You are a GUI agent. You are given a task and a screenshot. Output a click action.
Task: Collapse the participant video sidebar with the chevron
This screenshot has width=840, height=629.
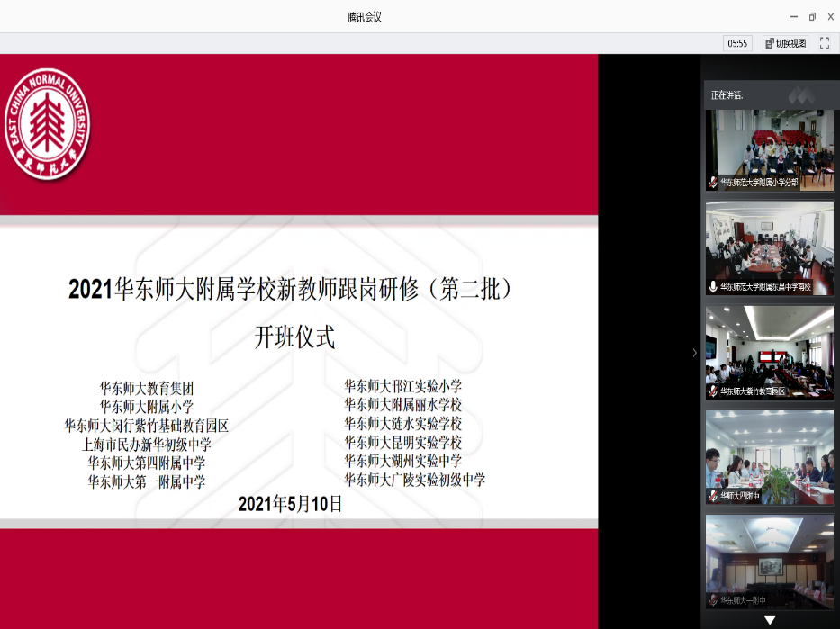(694, 353)
